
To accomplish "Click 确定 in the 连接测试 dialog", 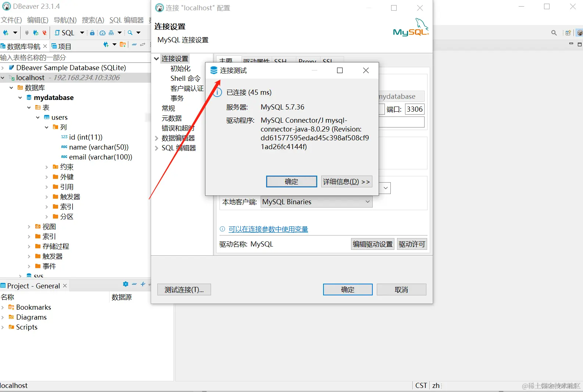I will point(291,181).
